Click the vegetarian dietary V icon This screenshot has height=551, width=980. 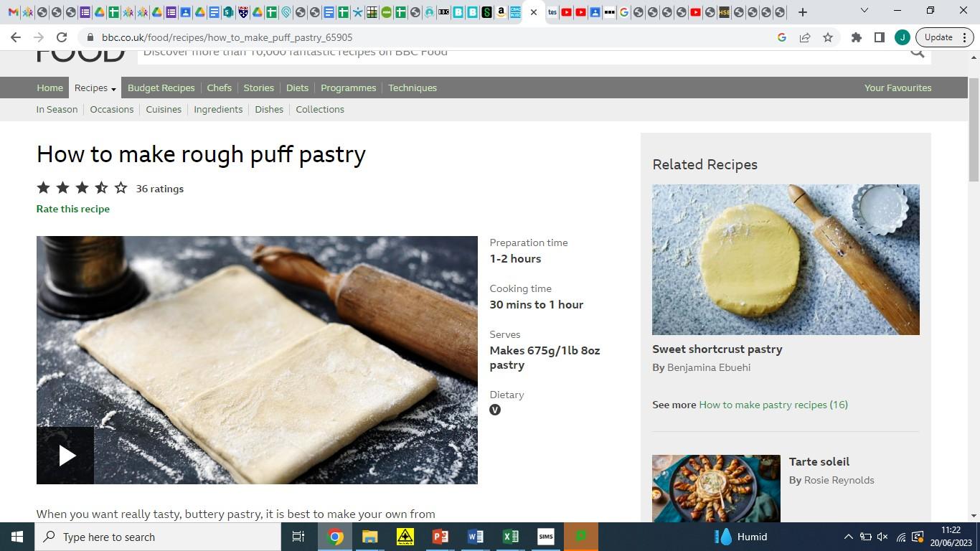(x=495, y=410)
